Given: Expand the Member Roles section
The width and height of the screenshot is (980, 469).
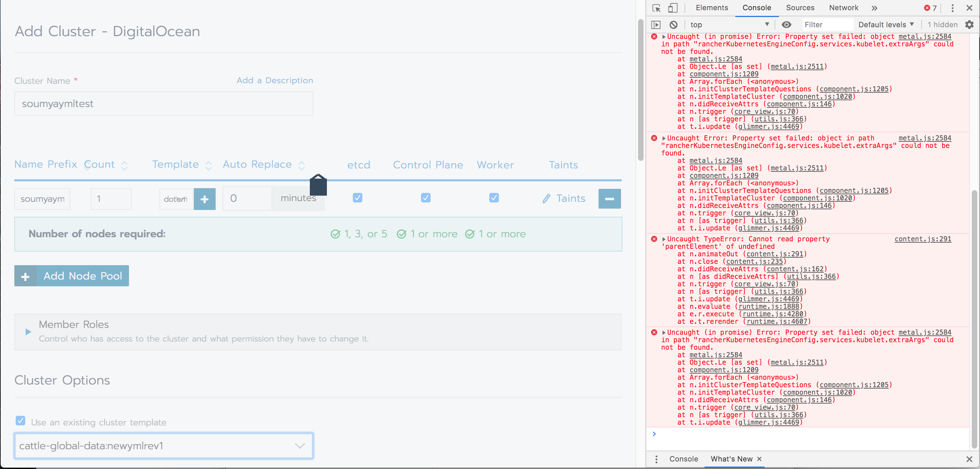Looking at the screenshot, I should point(28,332).
